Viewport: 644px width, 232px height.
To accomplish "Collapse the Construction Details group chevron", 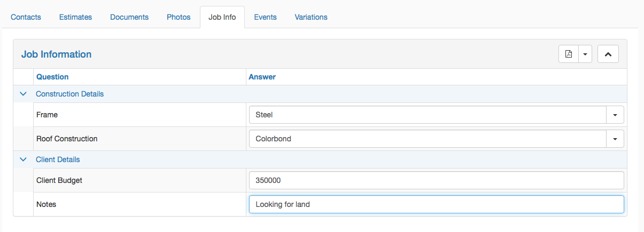I will tap(23, 94).
